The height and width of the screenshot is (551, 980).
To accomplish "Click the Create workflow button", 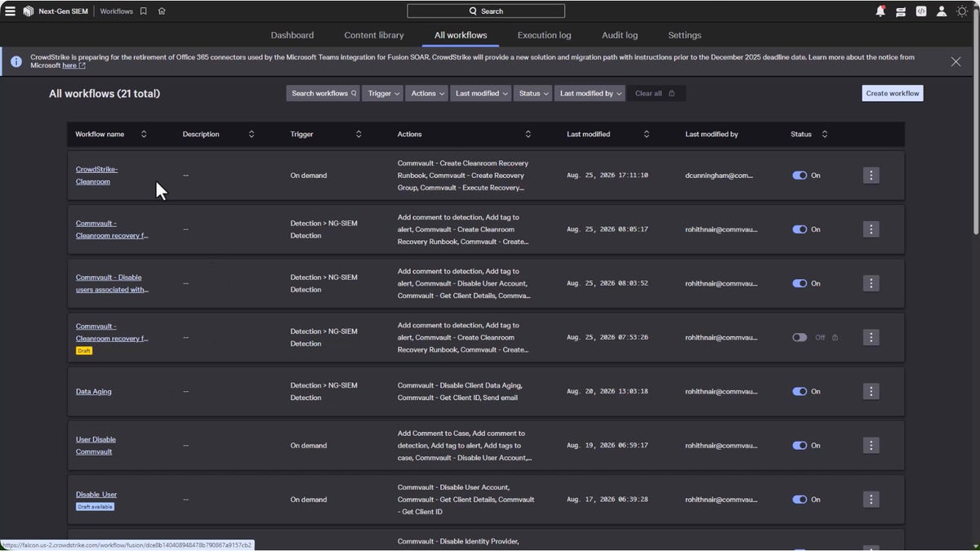I will coord(893,93).
